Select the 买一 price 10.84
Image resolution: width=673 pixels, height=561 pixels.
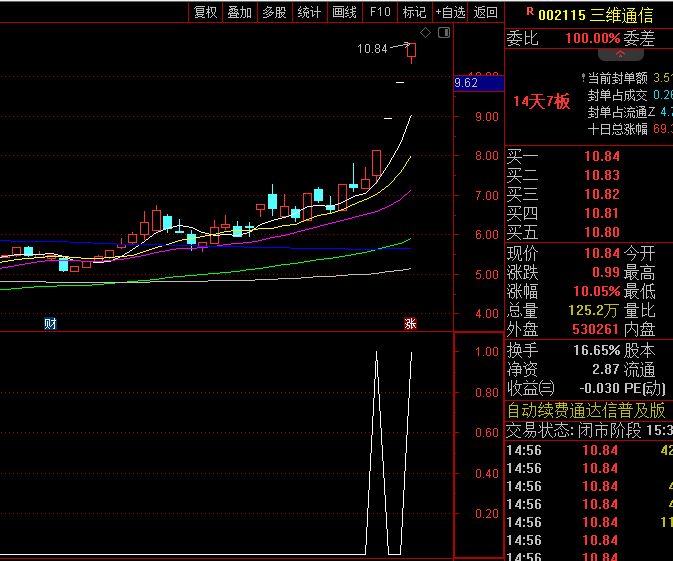(602, 156)
